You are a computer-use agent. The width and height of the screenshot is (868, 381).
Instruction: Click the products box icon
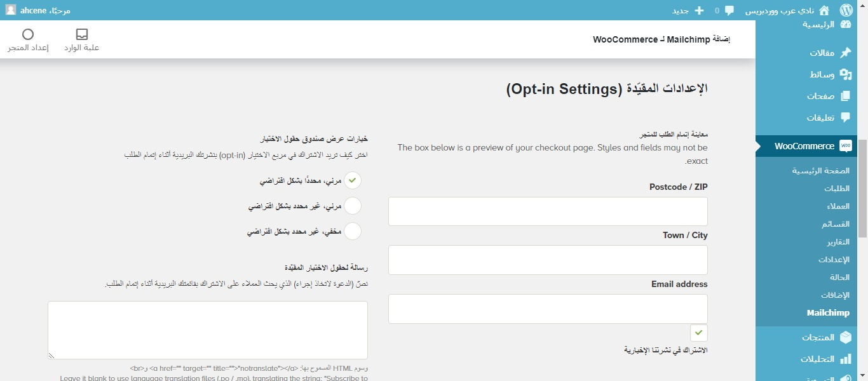coord(845,337)
